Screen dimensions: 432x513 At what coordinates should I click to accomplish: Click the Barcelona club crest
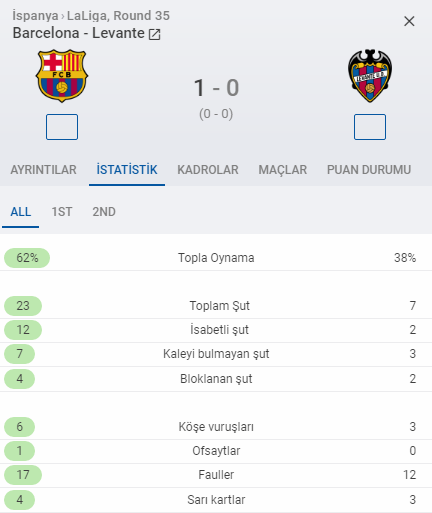point(62,76)
